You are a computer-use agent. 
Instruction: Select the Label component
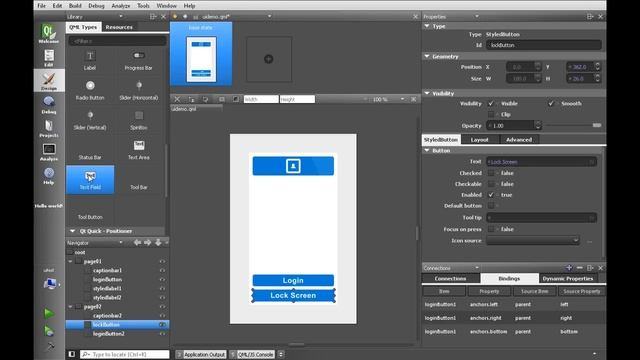point(90,60)
